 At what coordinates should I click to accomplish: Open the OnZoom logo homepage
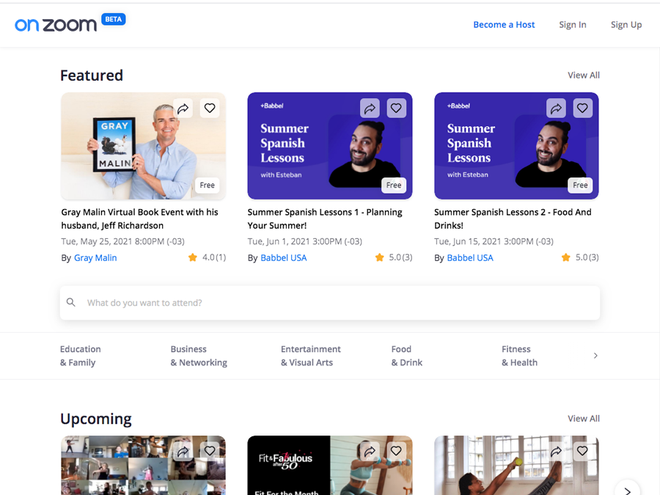coord(56,25)
